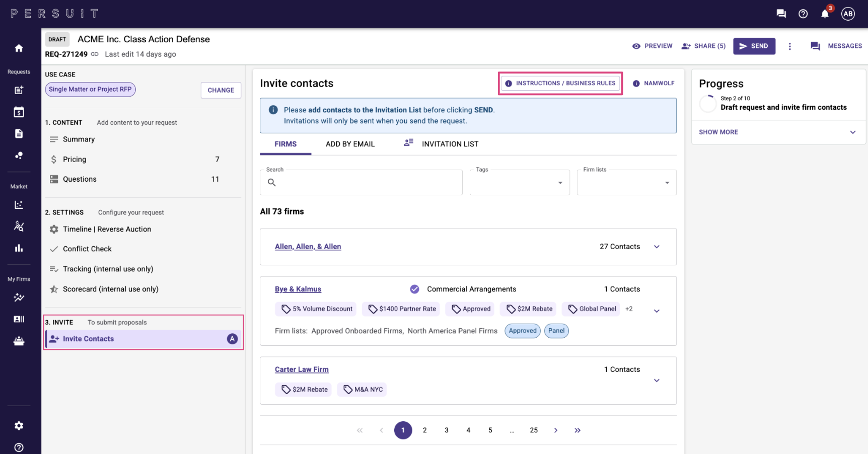868x454 pixels.
Task: Expand the Carter Law Firm card
Action: pos(657,381)
